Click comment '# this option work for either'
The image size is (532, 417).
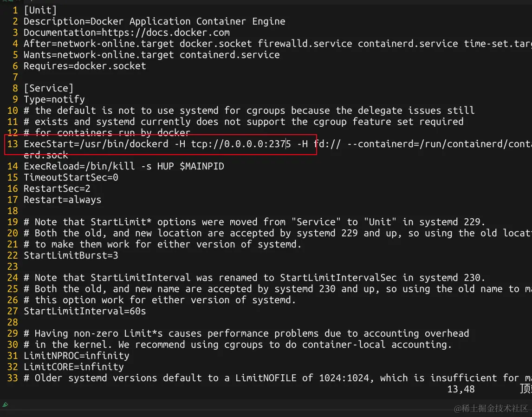(160, 300)
